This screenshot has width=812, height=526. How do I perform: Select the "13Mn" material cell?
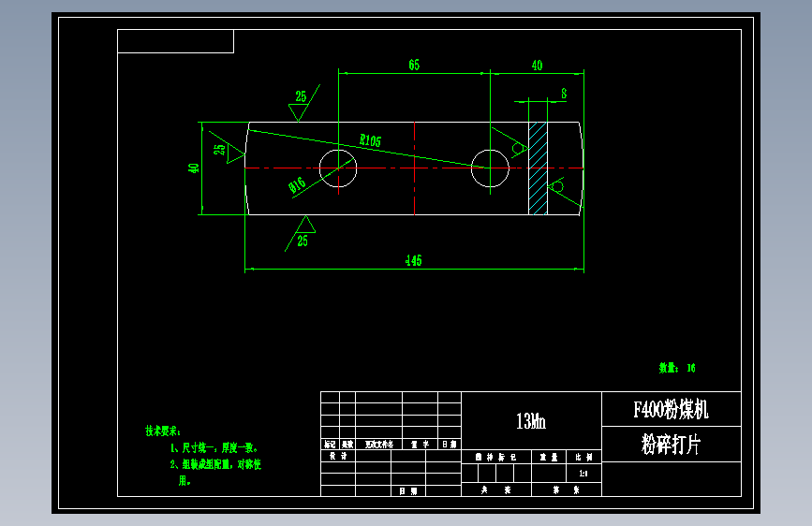click(x=531, y=421)
